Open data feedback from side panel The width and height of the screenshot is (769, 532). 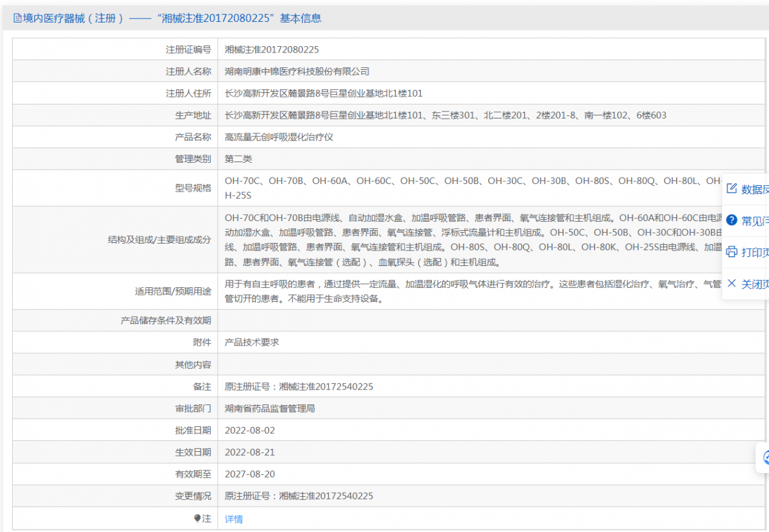(x=747, y=189)
